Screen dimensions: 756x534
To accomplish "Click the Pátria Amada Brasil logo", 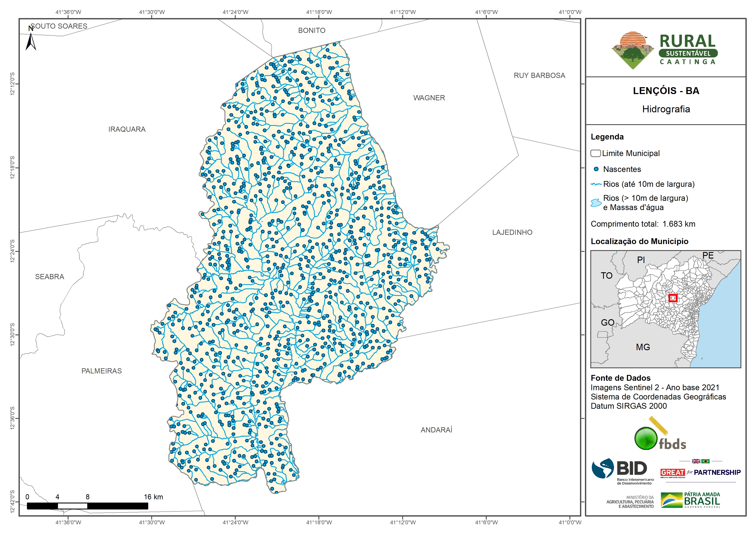I will pyautogui.click(x=691, y=500).
